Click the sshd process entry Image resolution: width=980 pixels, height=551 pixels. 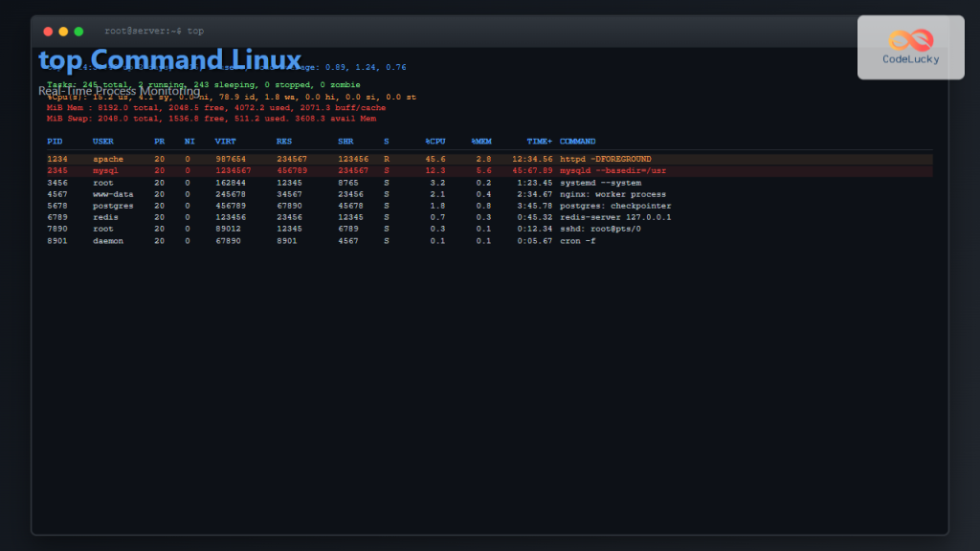[x=572, y=229]
